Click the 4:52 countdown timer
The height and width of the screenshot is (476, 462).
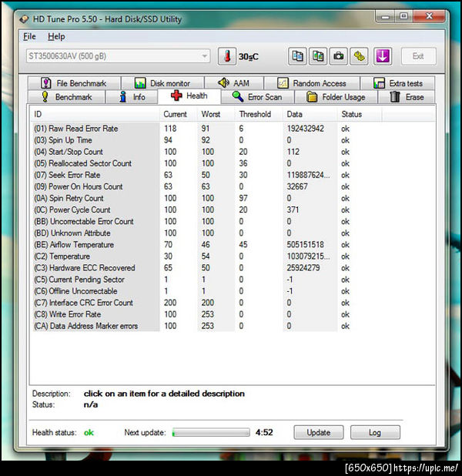[x=264, y=432]
